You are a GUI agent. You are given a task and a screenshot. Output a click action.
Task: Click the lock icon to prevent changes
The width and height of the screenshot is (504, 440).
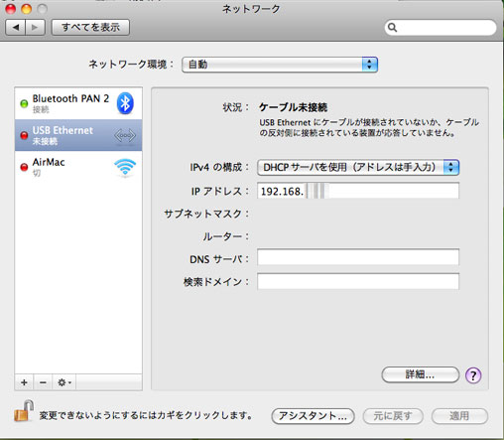pos(24,411)
